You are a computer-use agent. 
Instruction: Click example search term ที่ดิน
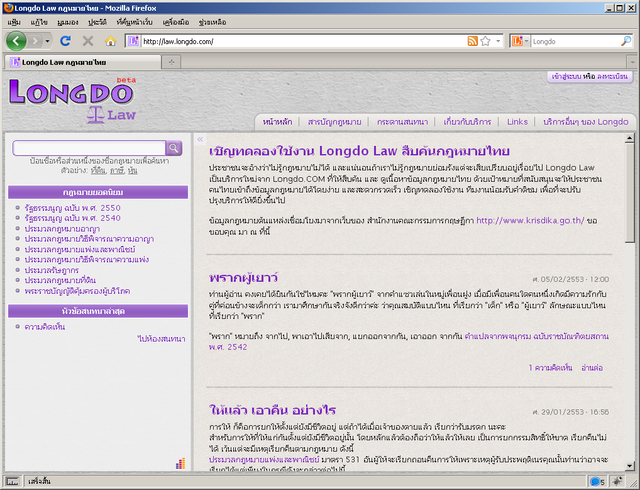coord(98,171)
